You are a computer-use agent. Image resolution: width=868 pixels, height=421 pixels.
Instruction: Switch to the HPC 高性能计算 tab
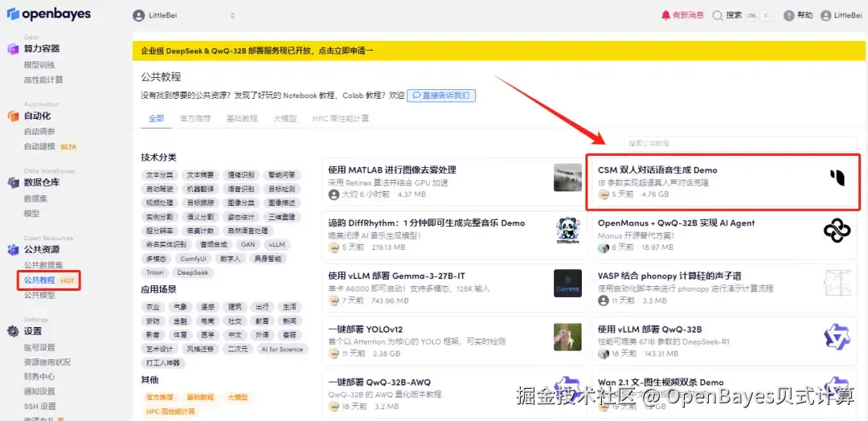pos(341,118)
